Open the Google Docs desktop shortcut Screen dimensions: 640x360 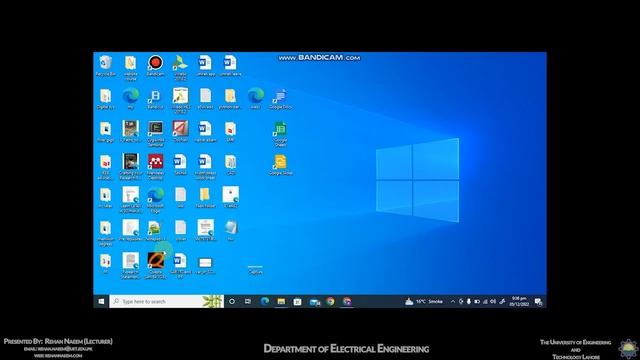[280, 99]
